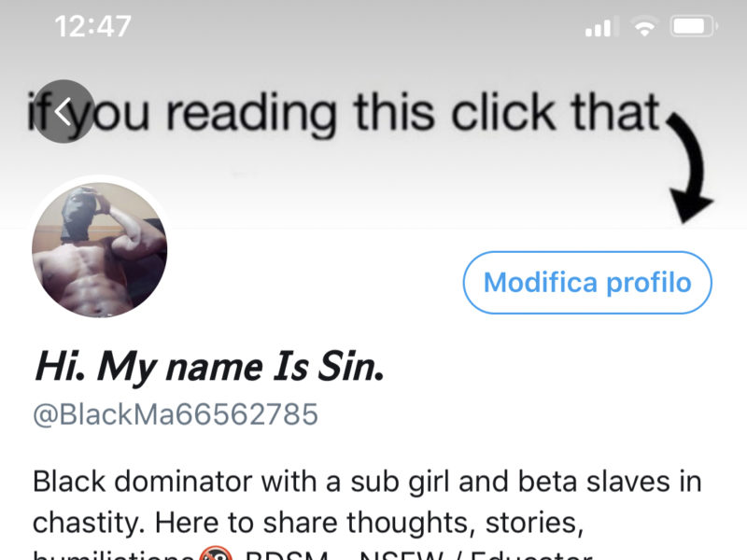Tap 'click that' text in header banner
This screenshot has height=560, width=747.
click(555, 111)
